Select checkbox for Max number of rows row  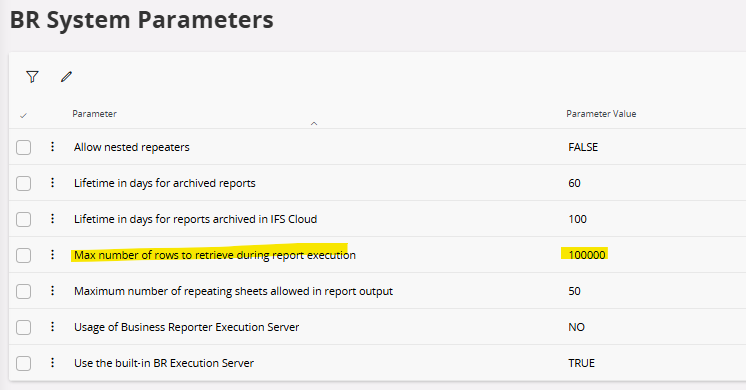[x=23, y=255]
